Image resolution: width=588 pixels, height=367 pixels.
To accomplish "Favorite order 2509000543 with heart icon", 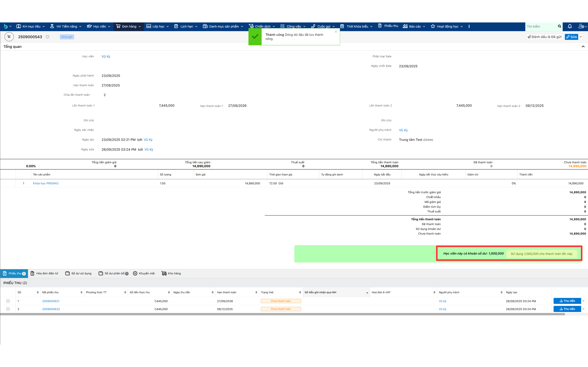I will 48,37.
